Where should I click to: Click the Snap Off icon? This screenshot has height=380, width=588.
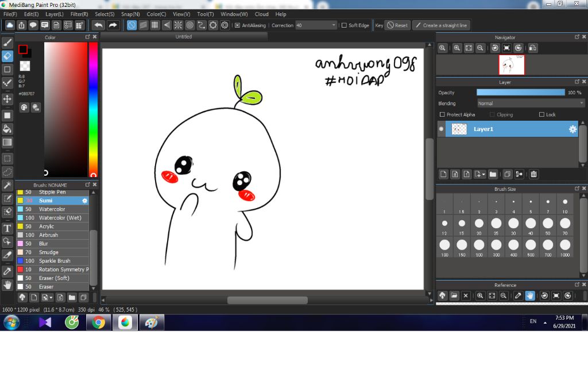131,25
